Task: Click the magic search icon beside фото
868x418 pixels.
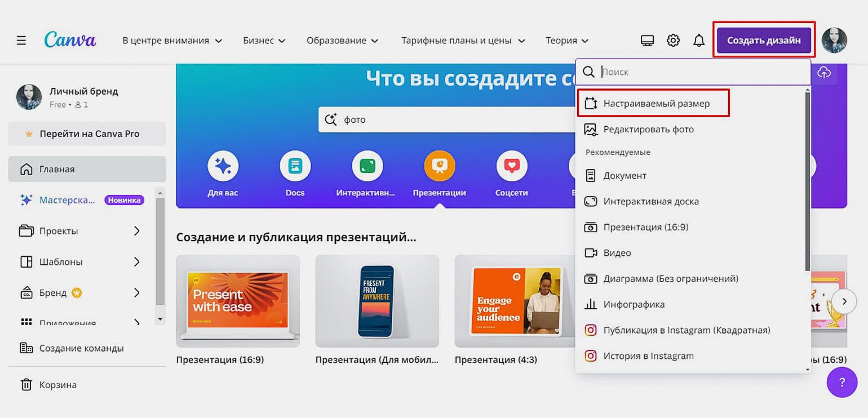Action: coord(331,119)
